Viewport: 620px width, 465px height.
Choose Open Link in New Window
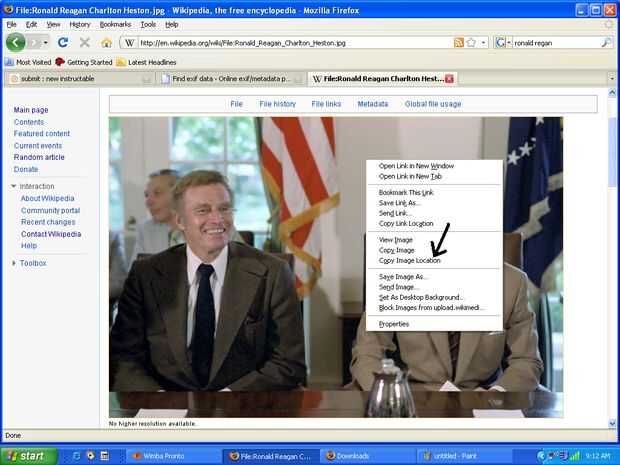[x=434, y=166]
